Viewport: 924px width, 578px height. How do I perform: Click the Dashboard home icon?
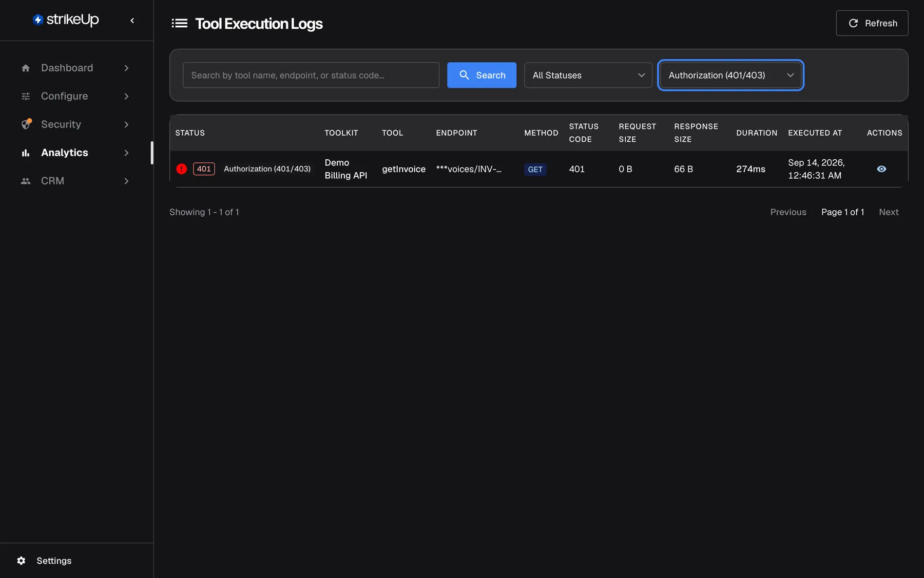[26, 68]
